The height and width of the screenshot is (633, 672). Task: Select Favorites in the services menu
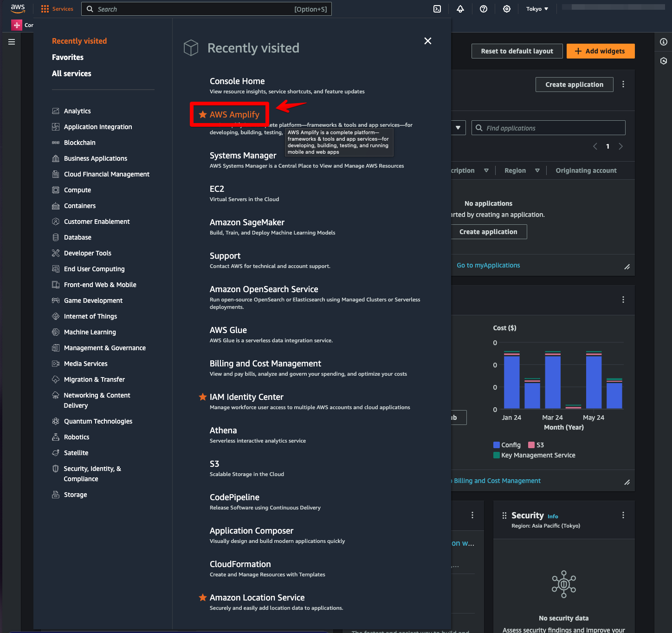coord(68,57)
